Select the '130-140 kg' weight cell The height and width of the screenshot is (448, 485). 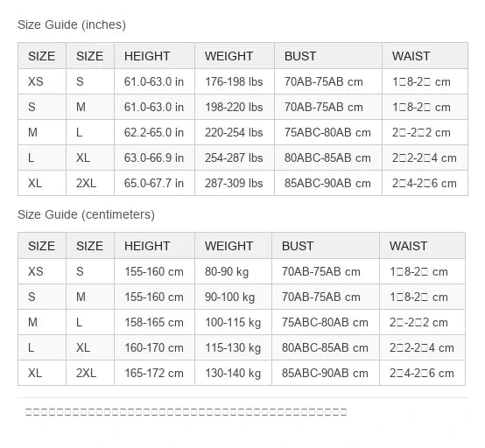[233, 373]
